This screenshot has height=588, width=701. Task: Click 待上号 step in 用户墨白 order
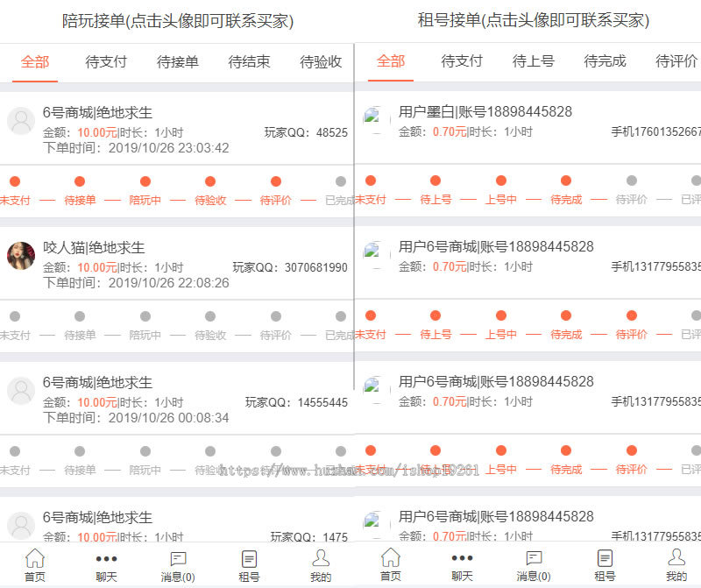tap(435, 190)
